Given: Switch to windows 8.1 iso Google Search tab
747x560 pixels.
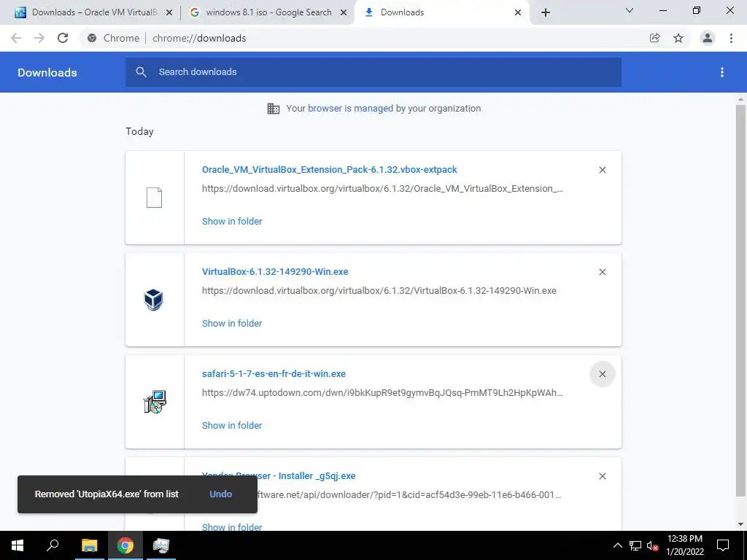Looking at the screenshot, I should pyautogui.click(x=267, y=12).
